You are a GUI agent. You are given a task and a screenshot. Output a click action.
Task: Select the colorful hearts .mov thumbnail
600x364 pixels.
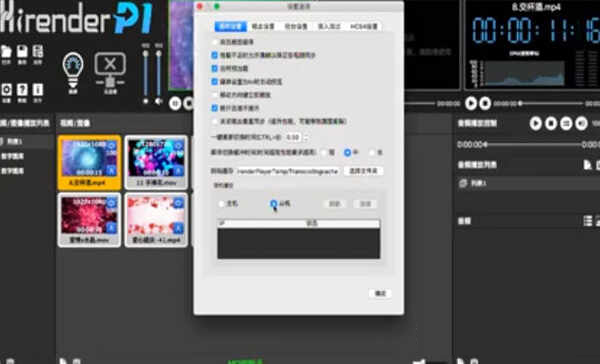point(156,163)
